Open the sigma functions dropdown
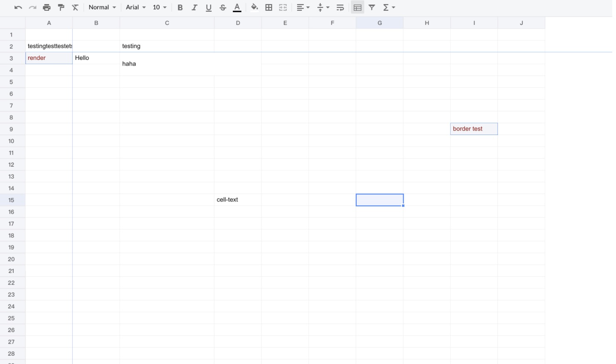Viewport: 616px width, 364px height. coord(389,7)
